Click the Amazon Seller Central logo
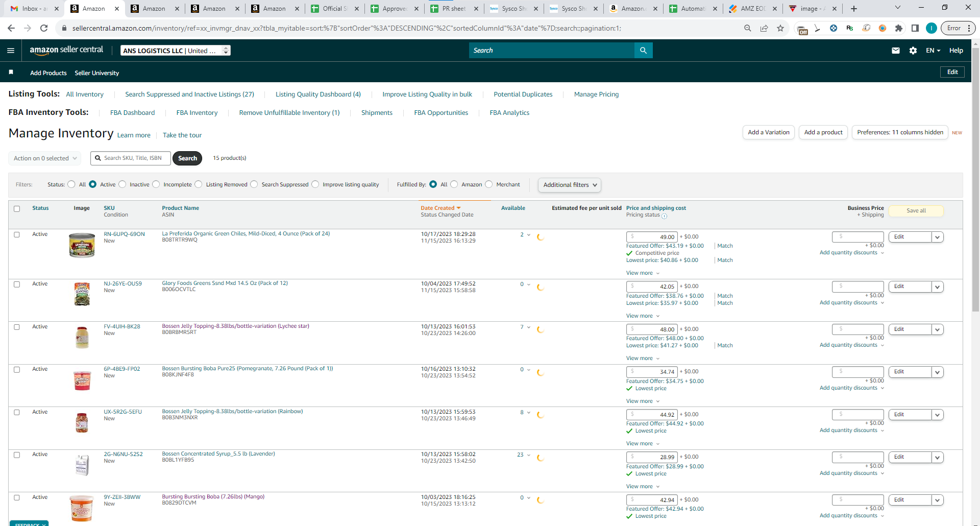Screen dimensions: 980x526 66,50
